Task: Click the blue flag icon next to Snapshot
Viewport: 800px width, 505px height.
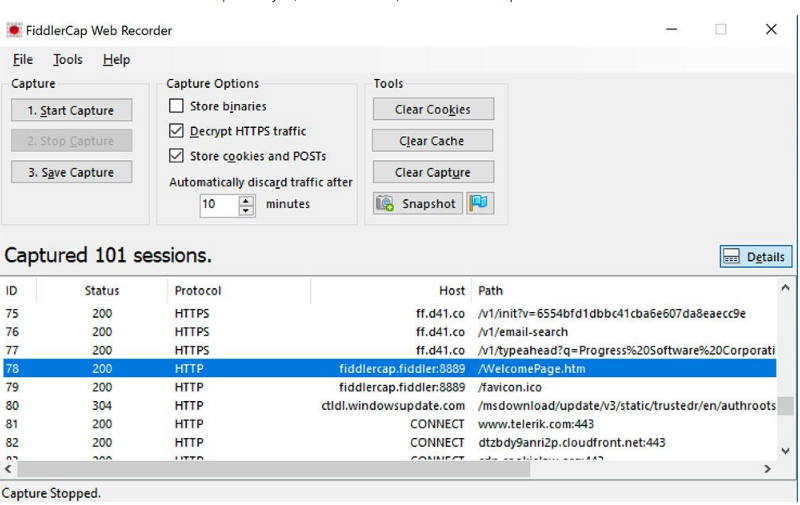Action: pyautogui.click(x=480, y=204)
